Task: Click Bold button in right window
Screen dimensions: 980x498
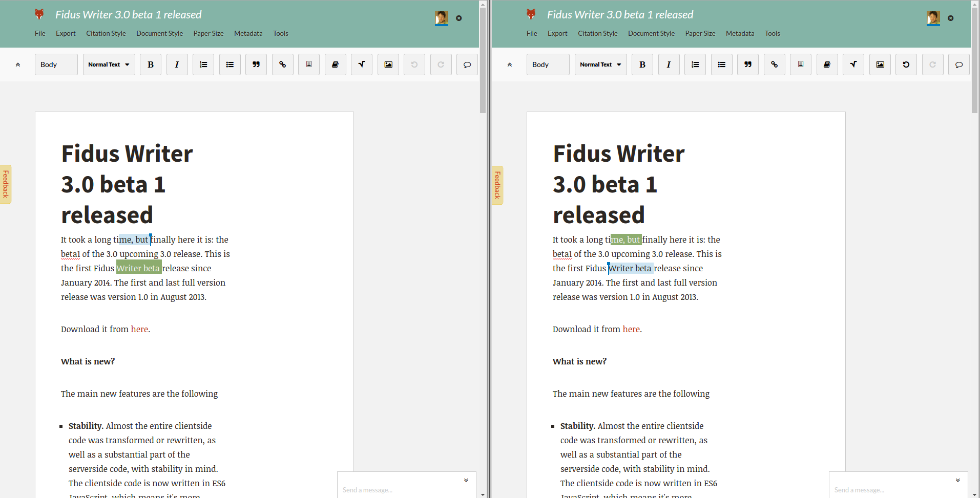Action: 642,64
